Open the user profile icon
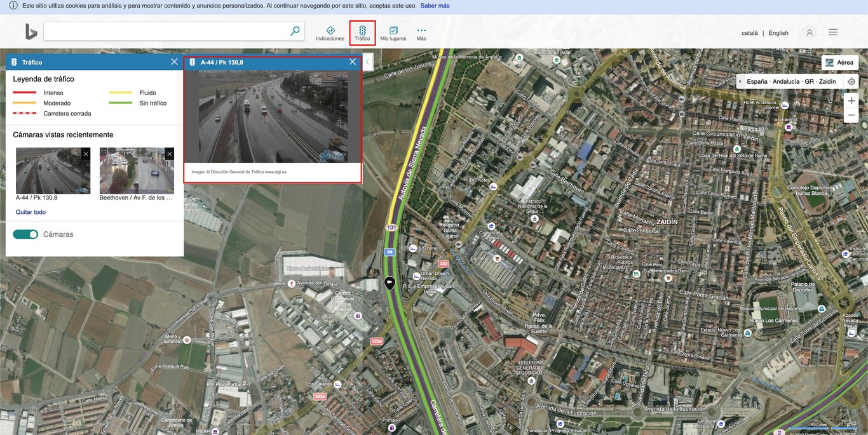 [x=810, y=32]
